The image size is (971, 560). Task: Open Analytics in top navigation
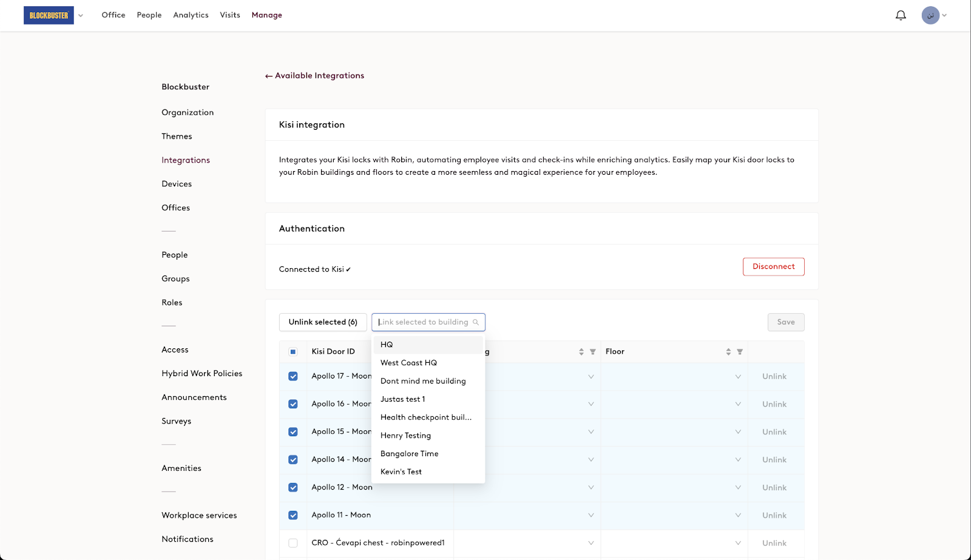191,15
